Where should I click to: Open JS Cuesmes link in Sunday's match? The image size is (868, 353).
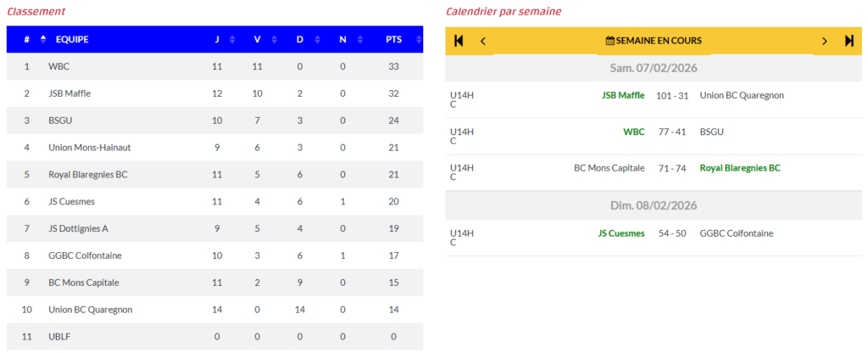[x=620, y=233]
